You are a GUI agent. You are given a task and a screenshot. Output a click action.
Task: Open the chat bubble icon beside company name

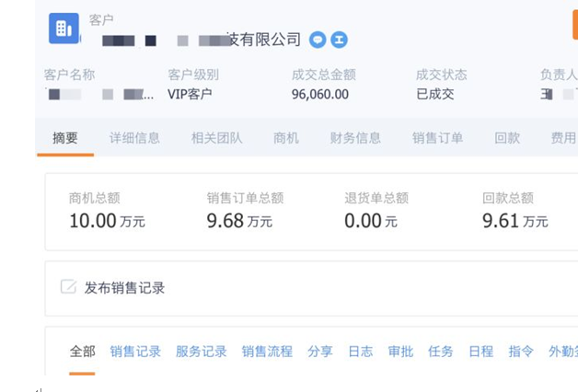pos(318,40)
